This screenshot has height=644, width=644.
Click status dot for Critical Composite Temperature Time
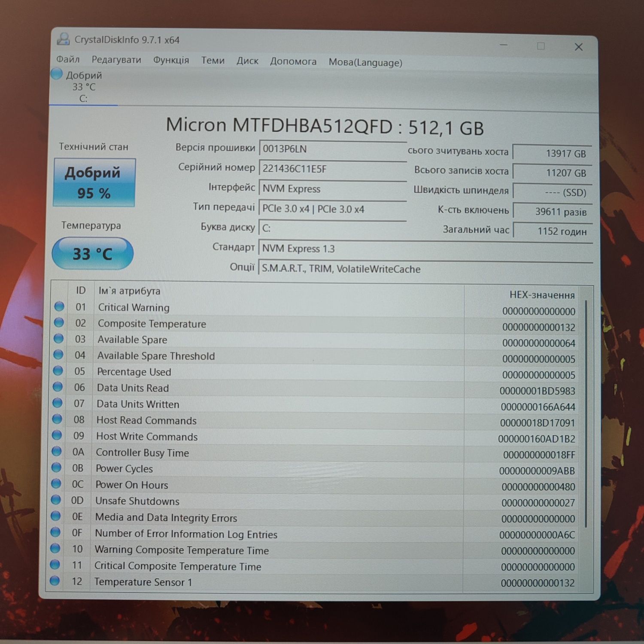(55, 564)
